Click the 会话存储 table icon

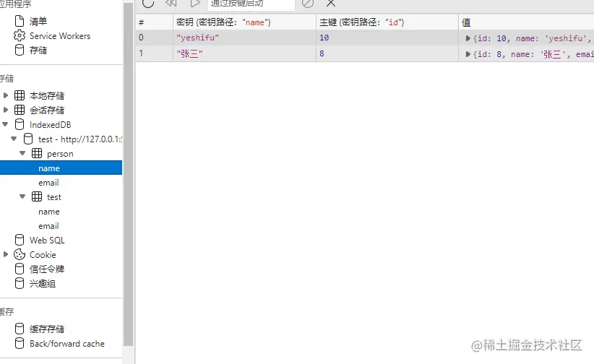tap(20, 110)
